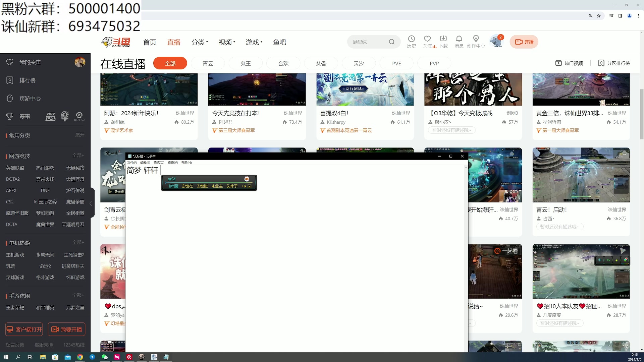Open the 创作中心 creator center icon
Image resolution: width=644 pixels, height=362 pixels.
click(x=476, y=39)
